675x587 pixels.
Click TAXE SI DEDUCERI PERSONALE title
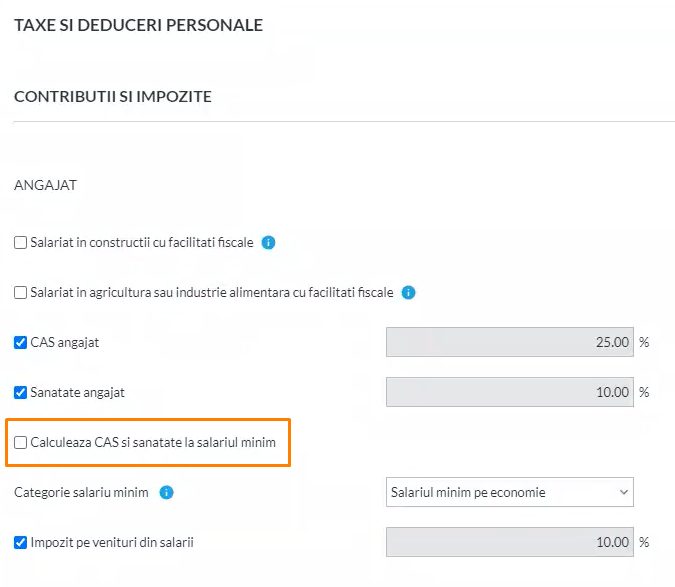point(138,25)
